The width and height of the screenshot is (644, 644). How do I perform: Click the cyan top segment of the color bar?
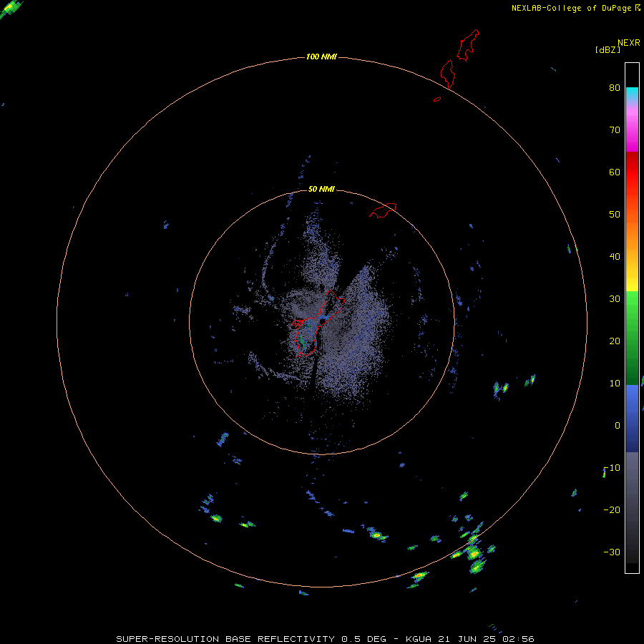tap(632, 94)
